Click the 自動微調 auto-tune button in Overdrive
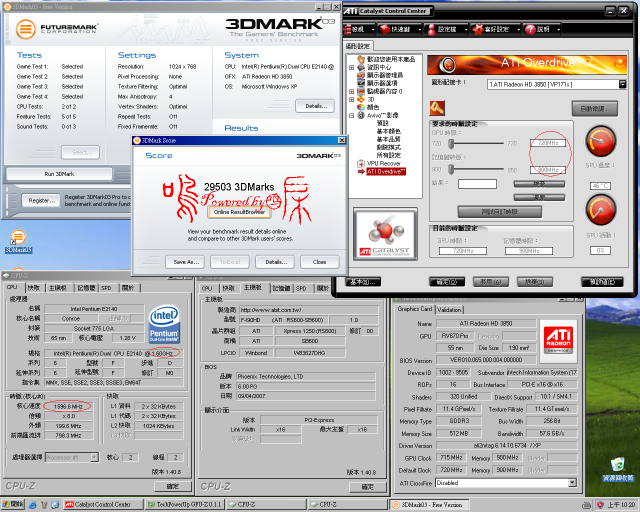The image size is (640, 512). click(x=595, y=109)
